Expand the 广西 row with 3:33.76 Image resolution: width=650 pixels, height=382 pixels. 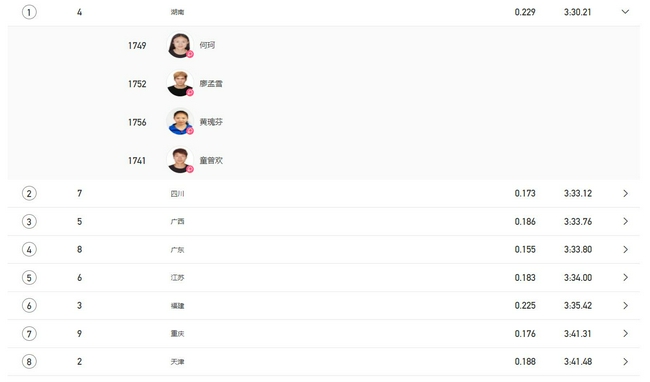point(625,221)
